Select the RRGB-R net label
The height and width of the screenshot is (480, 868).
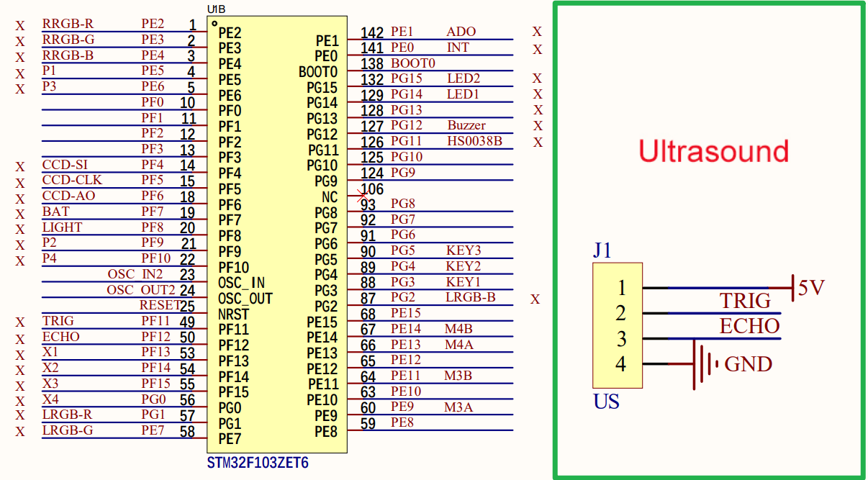coord(68,24)
